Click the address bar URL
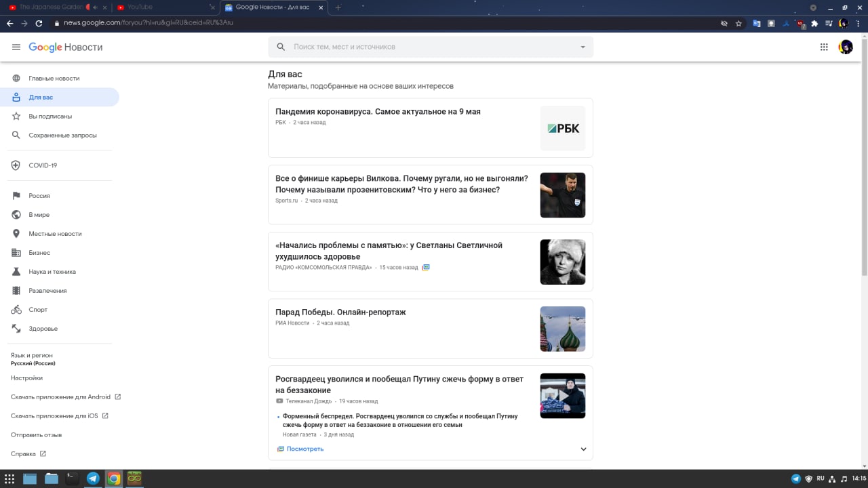The width and height of the screenshot is (868, 488). [x=149, y=23]
